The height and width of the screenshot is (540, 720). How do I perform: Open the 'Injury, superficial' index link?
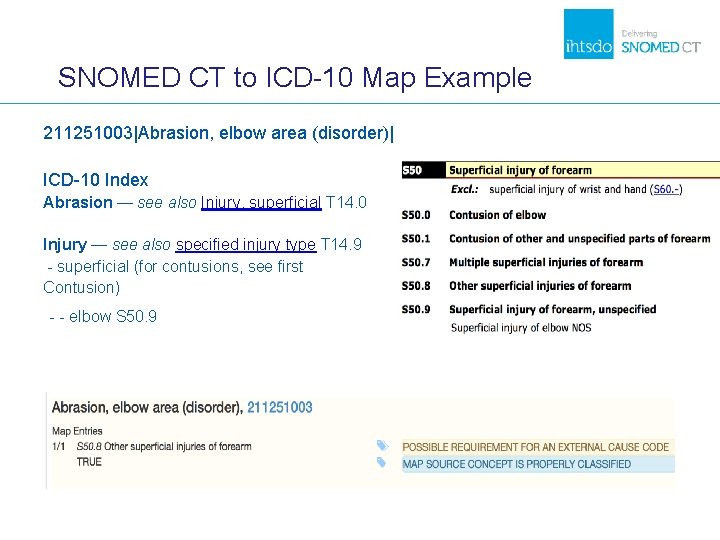[261, 202]
